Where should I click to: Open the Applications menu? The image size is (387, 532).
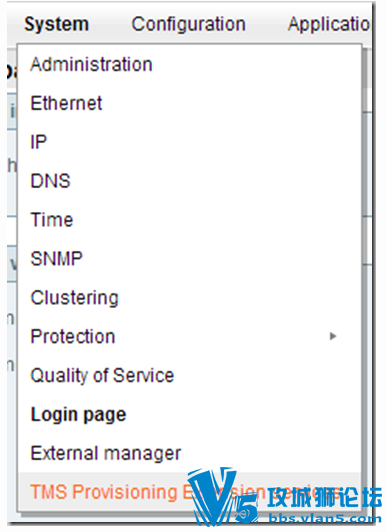pos(329,24)
